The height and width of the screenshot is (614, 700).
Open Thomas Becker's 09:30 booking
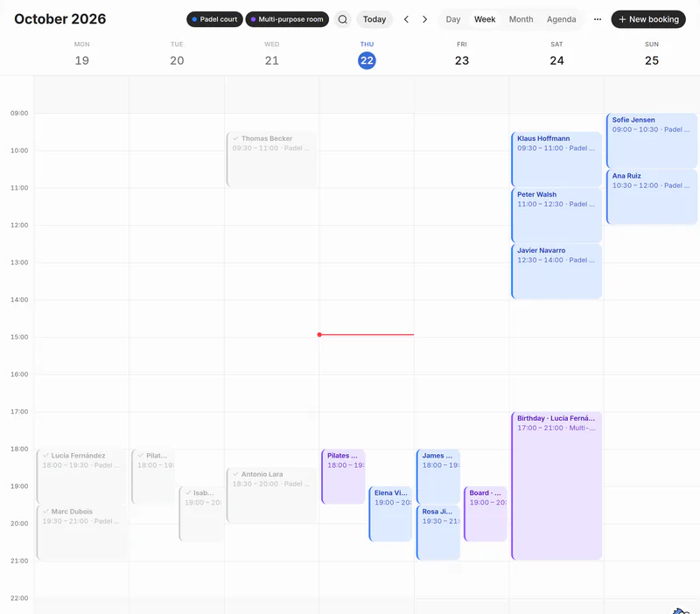pyautogui.click(x=272, y=159)
